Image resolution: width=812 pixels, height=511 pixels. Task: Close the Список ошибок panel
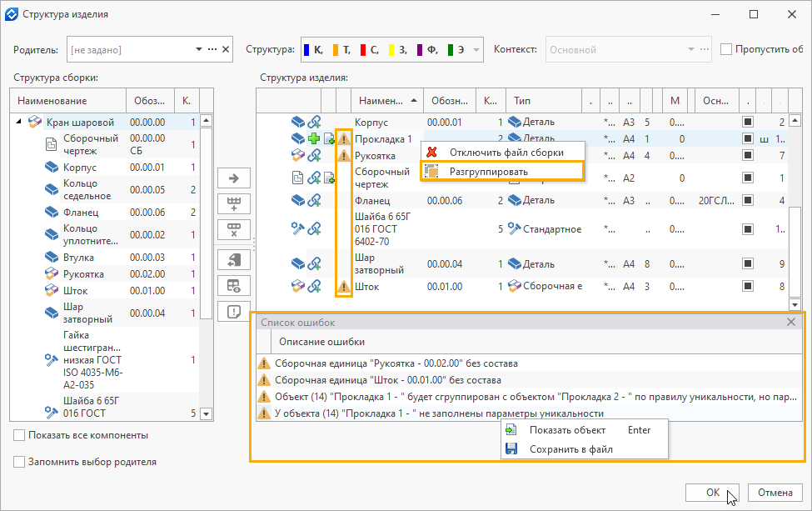pyautogui.click(x=791, y=322)
